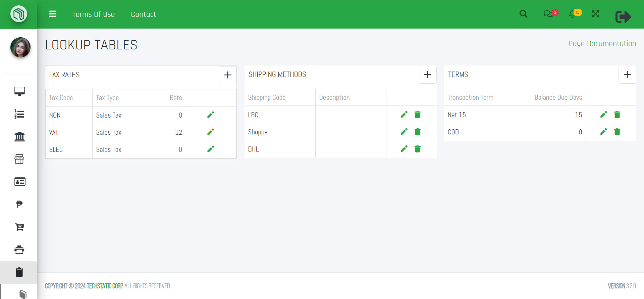Click the user profile avatar

(20, 47)
